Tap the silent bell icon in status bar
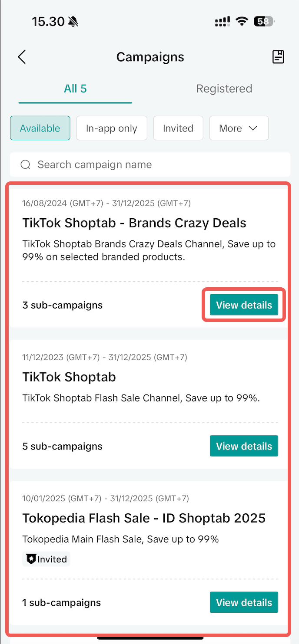 pyautogui.click(x=73, y=21)
